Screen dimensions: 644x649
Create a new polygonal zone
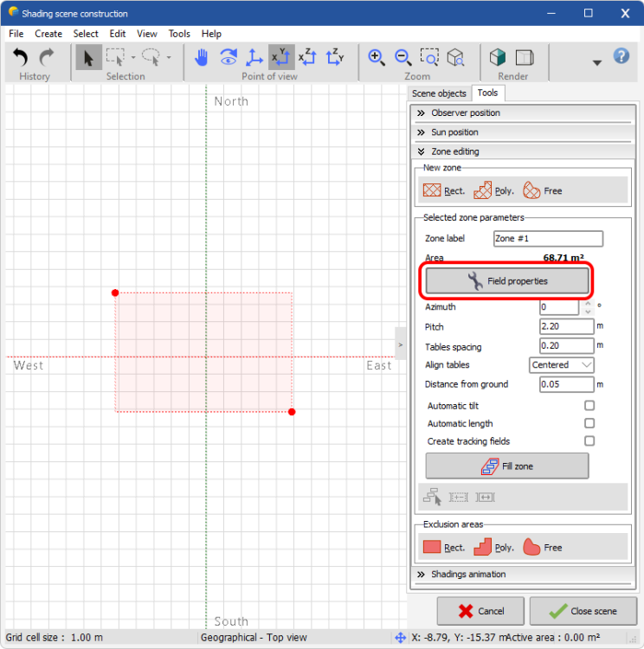494,190
